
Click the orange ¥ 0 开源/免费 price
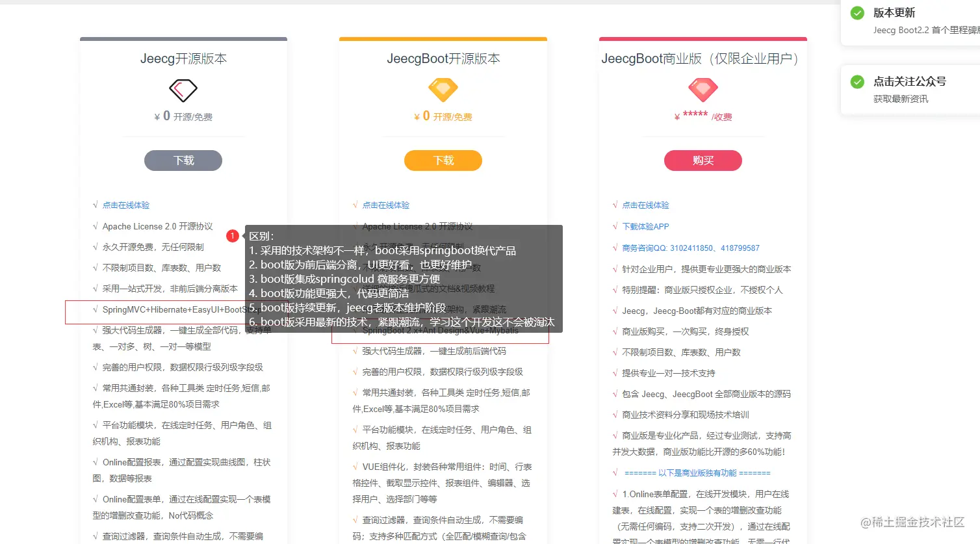(x=443, y=116)
